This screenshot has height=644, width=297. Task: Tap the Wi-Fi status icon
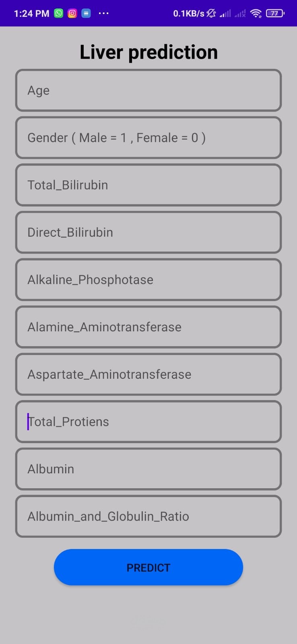[x=256, y=13]
